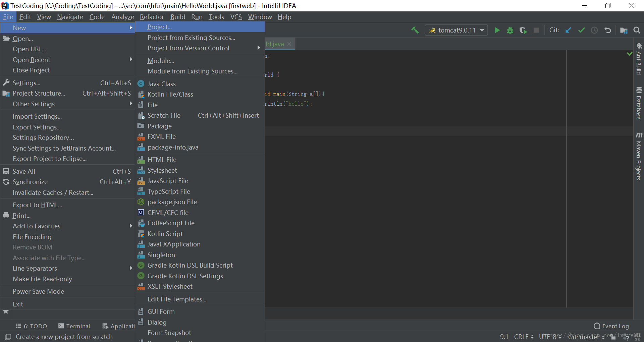This screenshot has width=644, height=342.
Task: Open the Terminal tool window
Action: 74,326
